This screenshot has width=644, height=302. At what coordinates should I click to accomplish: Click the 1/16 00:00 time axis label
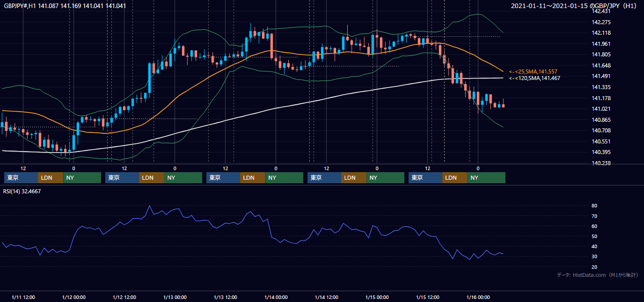tap(478, 297)
